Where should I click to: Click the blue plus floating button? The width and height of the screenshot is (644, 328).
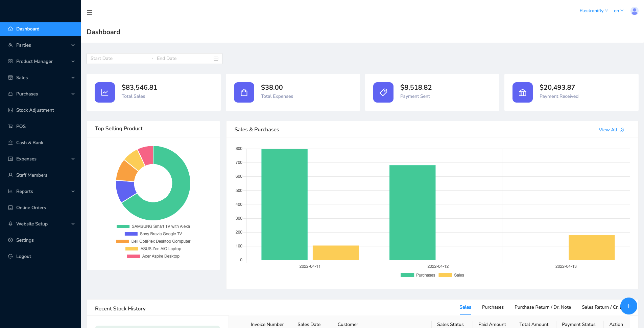tap(629, 306)
